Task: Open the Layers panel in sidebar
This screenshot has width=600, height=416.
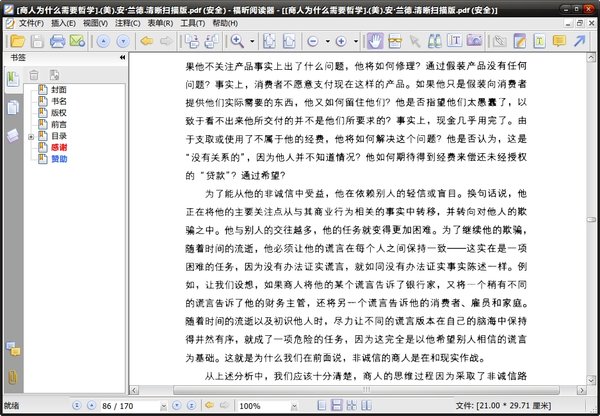Action: tap(12, 135)
